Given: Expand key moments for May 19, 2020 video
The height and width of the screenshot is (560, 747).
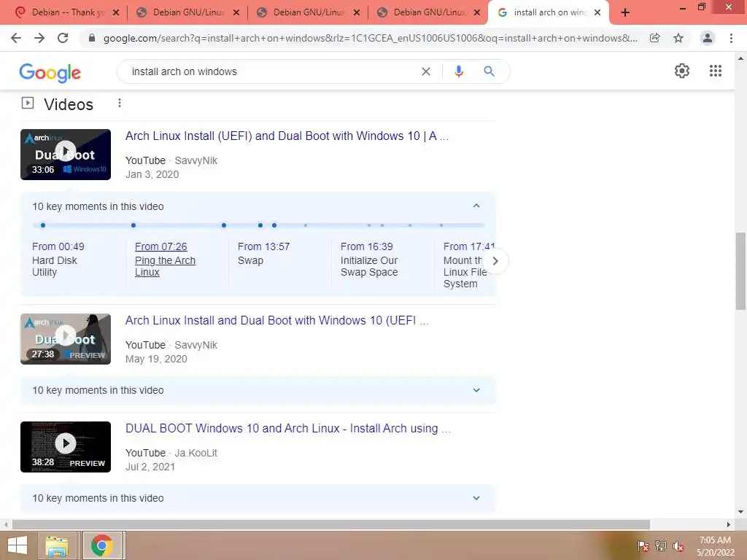Looking at the screenshot, I should [476, 390].
